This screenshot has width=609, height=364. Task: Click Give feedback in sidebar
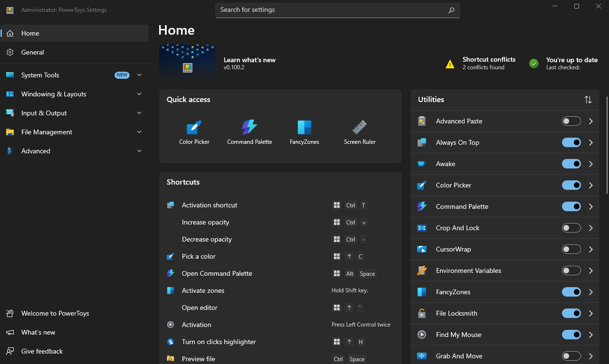coord(75,351)
